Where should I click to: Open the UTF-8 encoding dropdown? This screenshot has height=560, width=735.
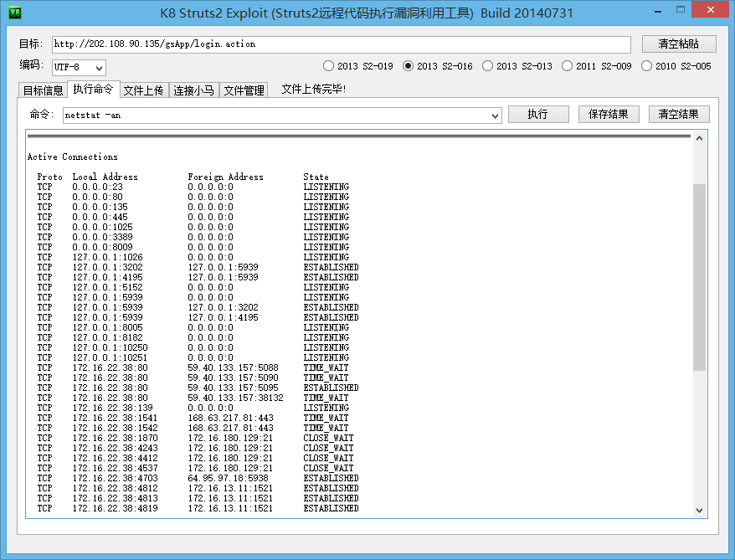tap(79, 68)
